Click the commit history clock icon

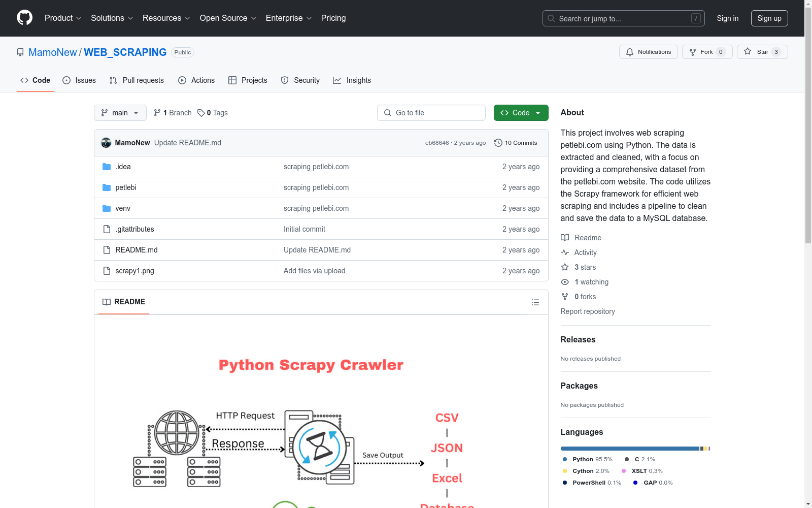pos(498,143)
